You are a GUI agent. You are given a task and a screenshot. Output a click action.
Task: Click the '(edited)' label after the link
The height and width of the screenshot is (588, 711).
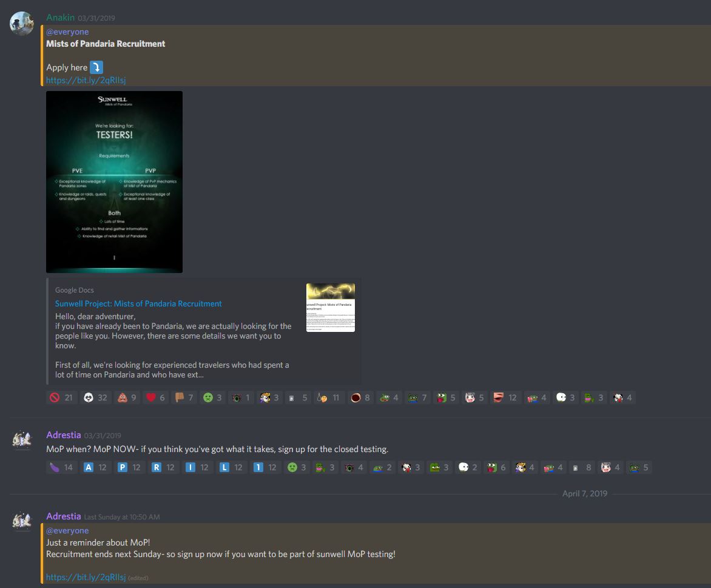tap(138, 578)
